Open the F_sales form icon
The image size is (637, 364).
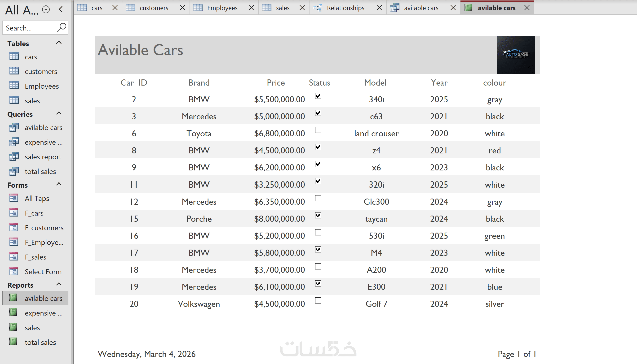pyautogui.click(x=14, y=256)
